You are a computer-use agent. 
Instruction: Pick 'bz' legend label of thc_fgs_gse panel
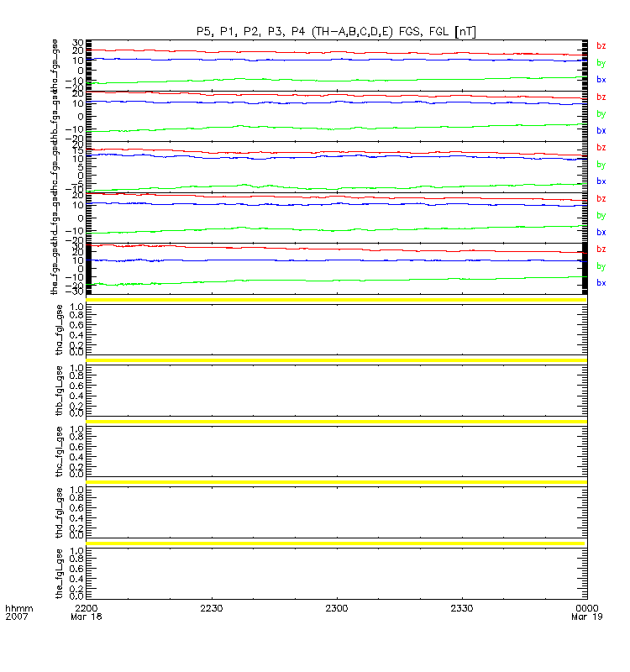pos(601,148)
